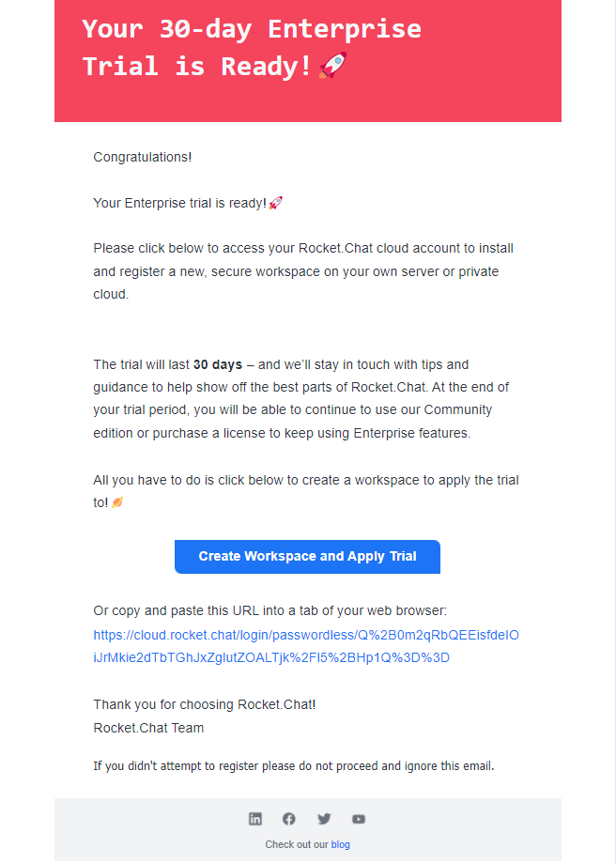
Task: Open the LinkedIn icon in the footer
Action: (x=254, y=819)
